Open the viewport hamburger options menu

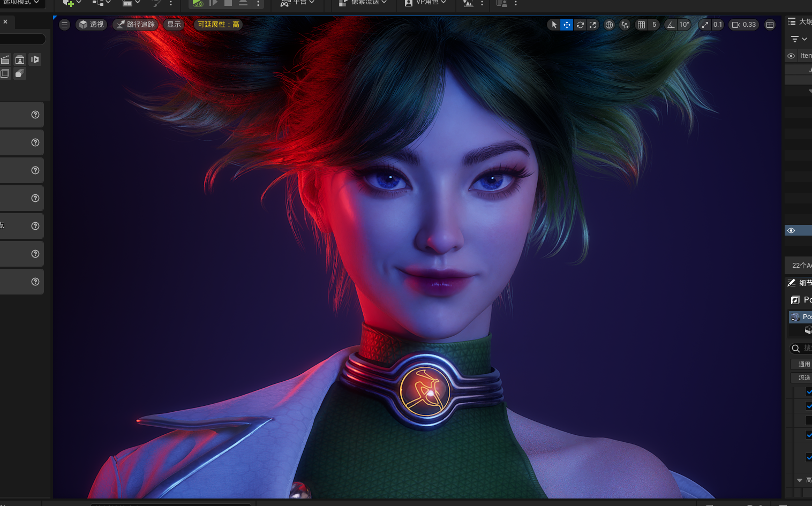point(64,25)
